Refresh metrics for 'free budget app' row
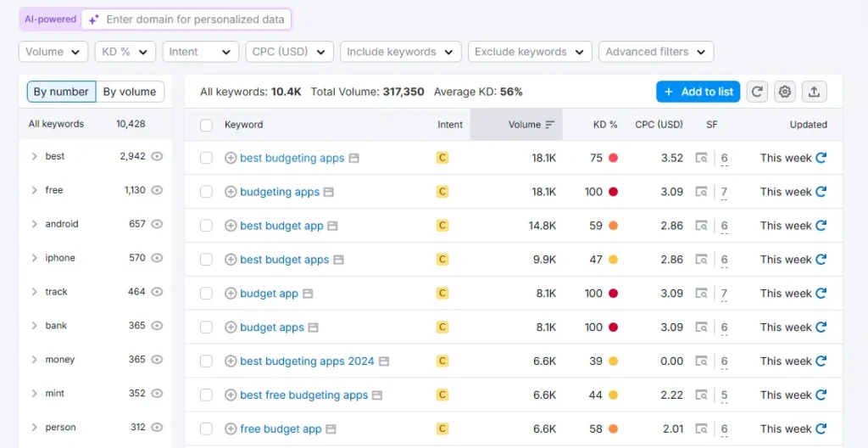Image resolution: width=868 pixels, height=448 pixels. coord(821,428)
